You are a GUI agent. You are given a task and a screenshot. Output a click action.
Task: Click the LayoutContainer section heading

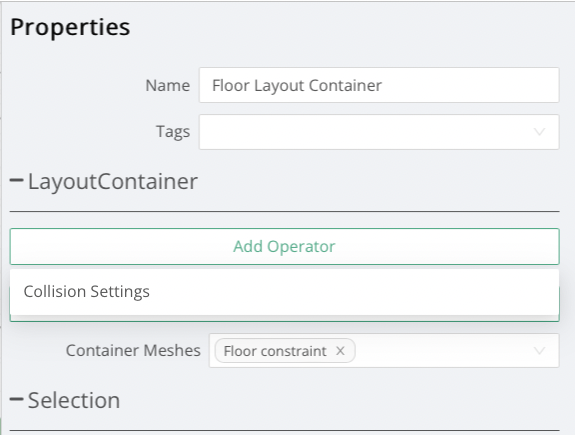click(x=113, y=181)
